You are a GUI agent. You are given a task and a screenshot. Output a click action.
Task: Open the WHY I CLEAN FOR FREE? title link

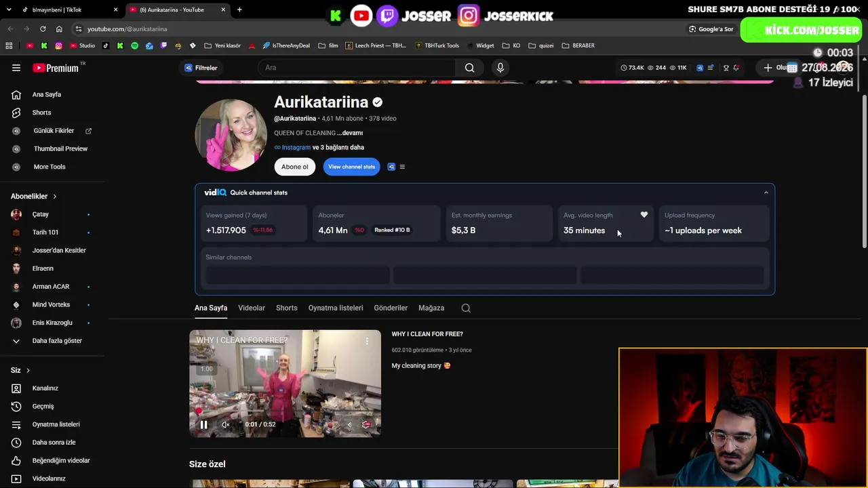point(427,334)
